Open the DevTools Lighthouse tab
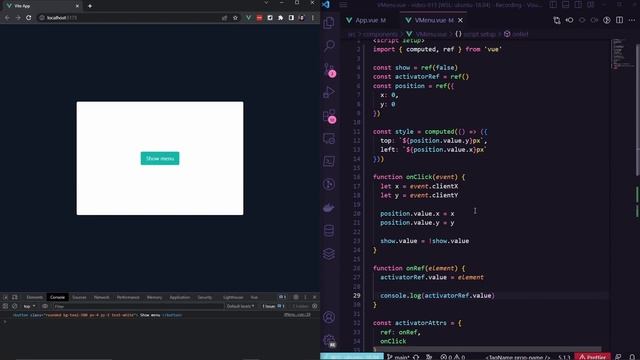Screen dimensions: 640x360 [233, 297]
